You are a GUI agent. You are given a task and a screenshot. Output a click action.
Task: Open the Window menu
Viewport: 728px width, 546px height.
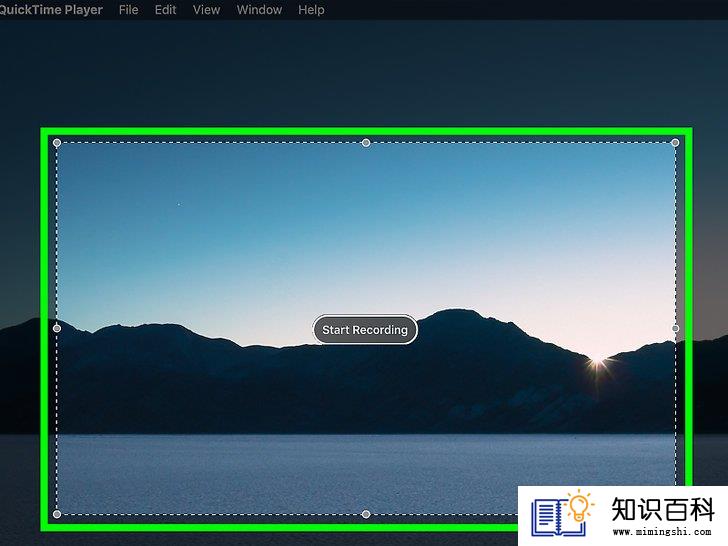(x=259, y=10)
